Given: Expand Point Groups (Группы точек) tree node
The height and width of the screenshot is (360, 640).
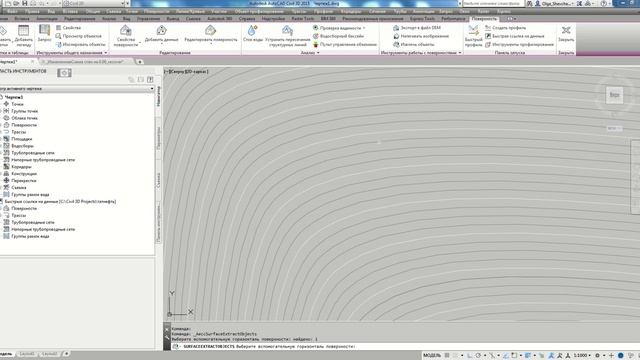Looking at the screenshot, I should click(x=1, y=111).
